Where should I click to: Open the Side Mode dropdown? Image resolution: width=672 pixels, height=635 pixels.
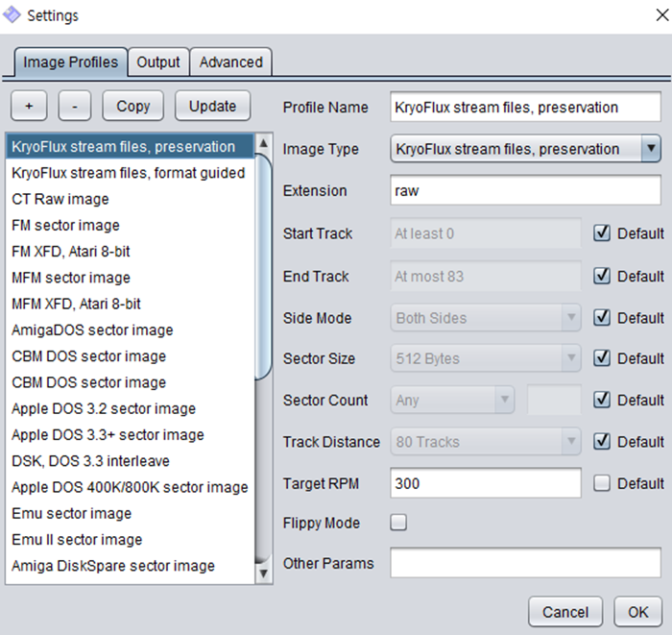tap(486, 318)
